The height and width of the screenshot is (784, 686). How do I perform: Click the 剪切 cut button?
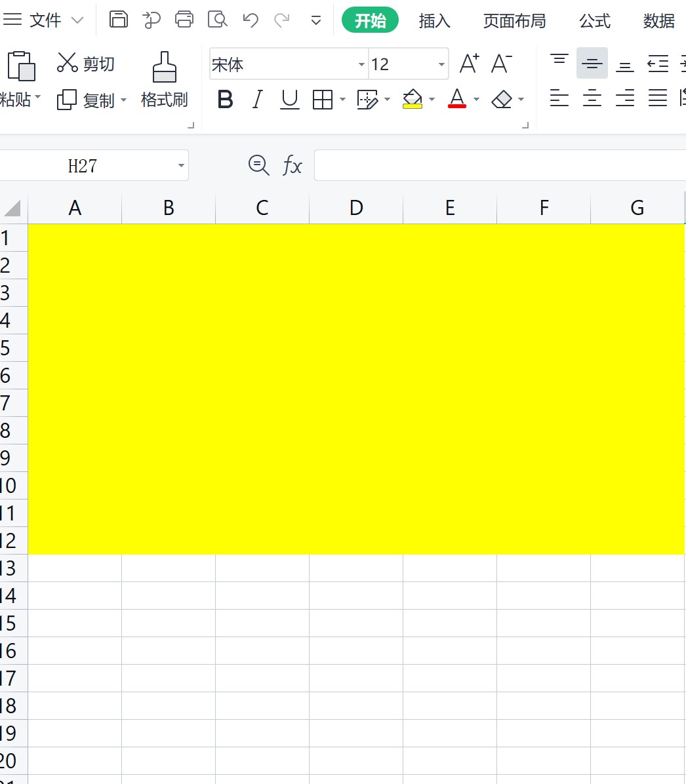(85, 63)
